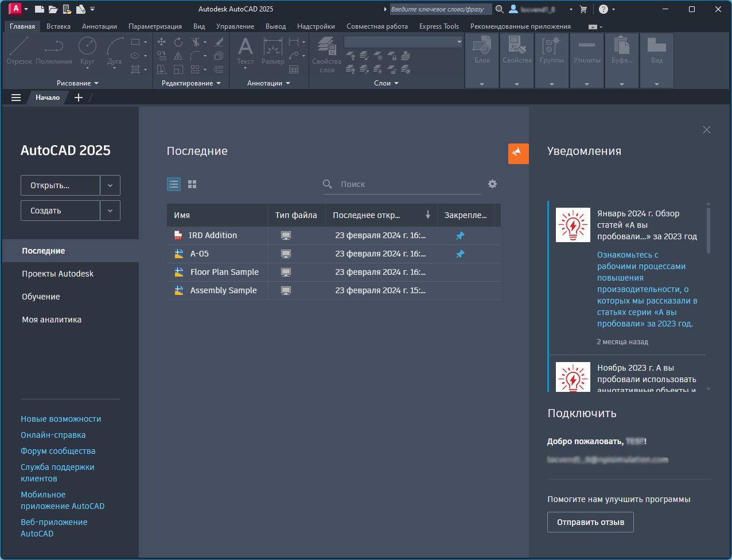Switch to the Параметризация ribbon tab
Viewport: 732px width, 560px height.
(155, 26)
